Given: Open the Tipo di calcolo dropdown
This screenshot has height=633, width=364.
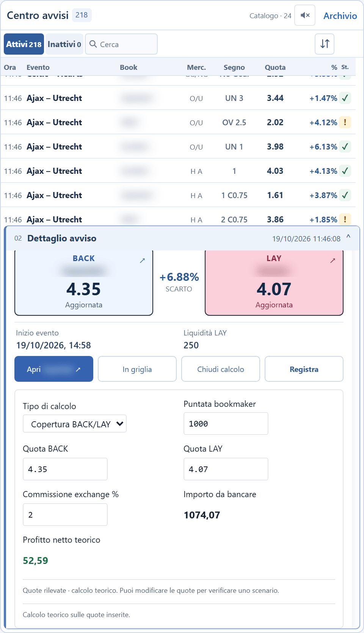Looking at the screenshot, I should [x=75, y=424].
